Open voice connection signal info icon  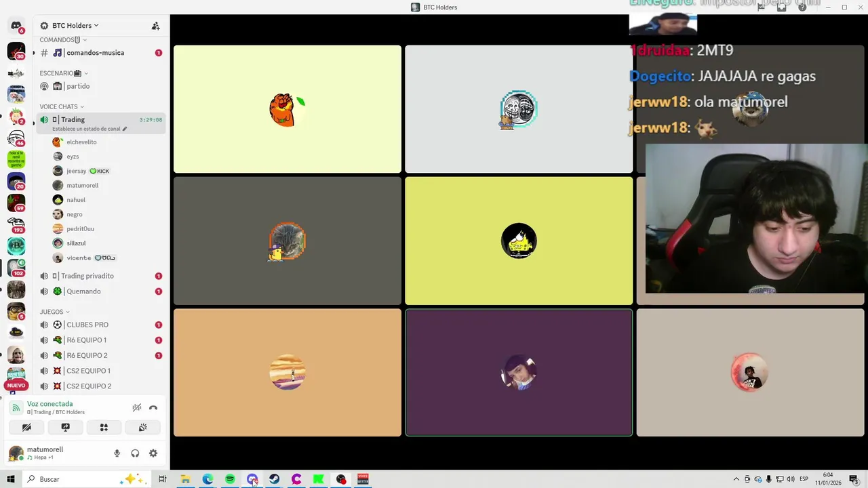(x=16, y=407)
